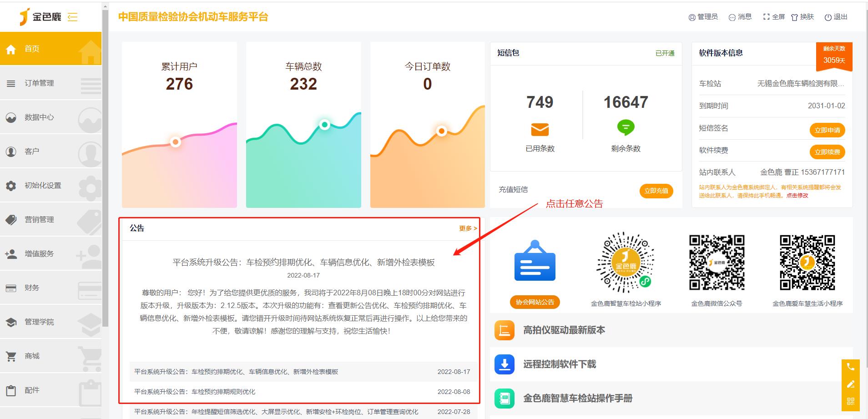Open 消息 messages in the header
The width and height of the screenshot is (868, 419).
740,17
